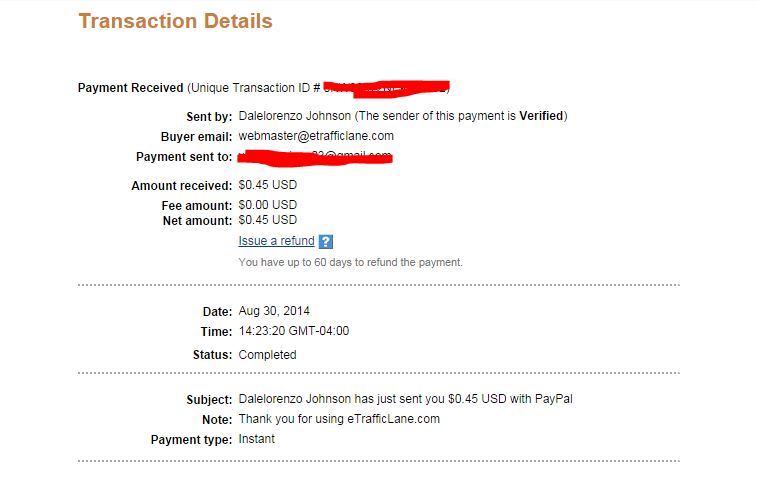
Task: Click the redacted Transaction ID
Action: pyautogui.click(x=387, y=89)
